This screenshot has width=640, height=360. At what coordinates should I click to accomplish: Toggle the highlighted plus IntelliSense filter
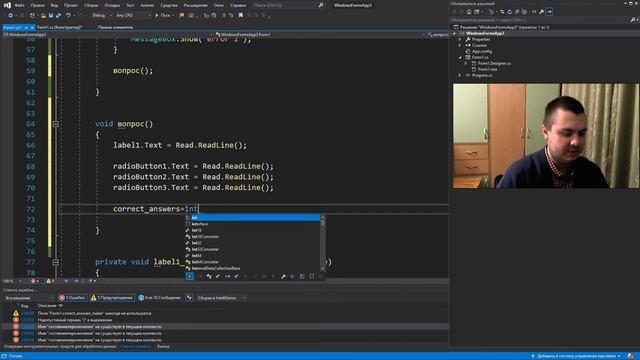click(x=189, y=276)
